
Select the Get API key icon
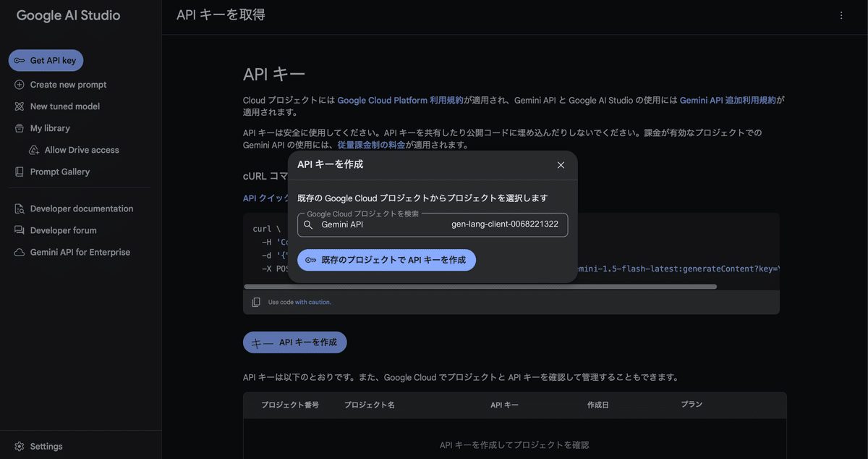click(21, 60)
